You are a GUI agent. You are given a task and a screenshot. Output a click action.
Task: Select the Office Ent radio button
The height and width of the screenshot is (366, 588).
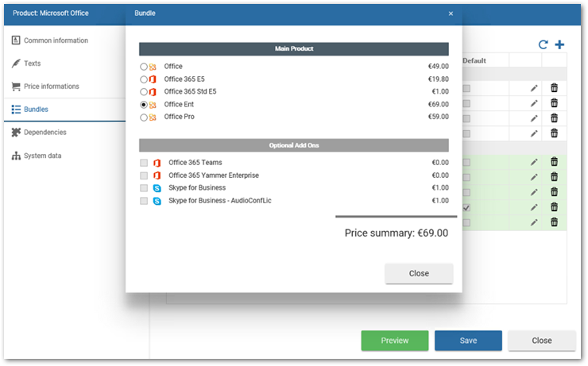tap(144, 105)
